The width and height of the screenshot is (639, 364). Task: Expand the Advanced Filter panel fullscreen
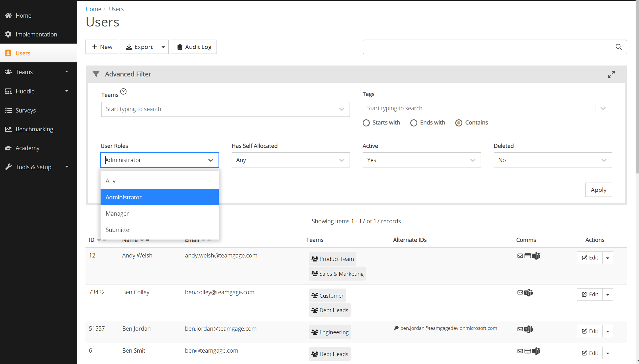click(x=611, y=74)
